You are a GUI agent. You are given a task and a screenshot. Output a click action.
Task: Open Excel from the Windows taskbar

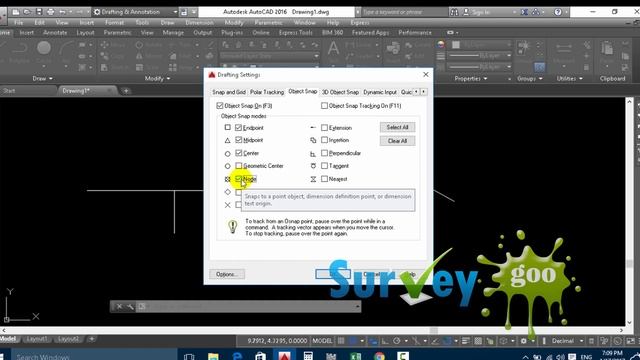[x=356, y=356]
